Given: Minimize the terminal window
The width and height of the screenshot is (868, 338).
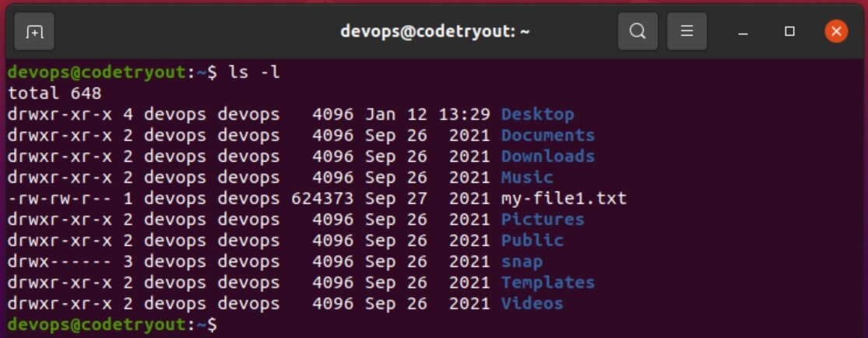Looking at the screenshot, I should click(x=743, y=32).
